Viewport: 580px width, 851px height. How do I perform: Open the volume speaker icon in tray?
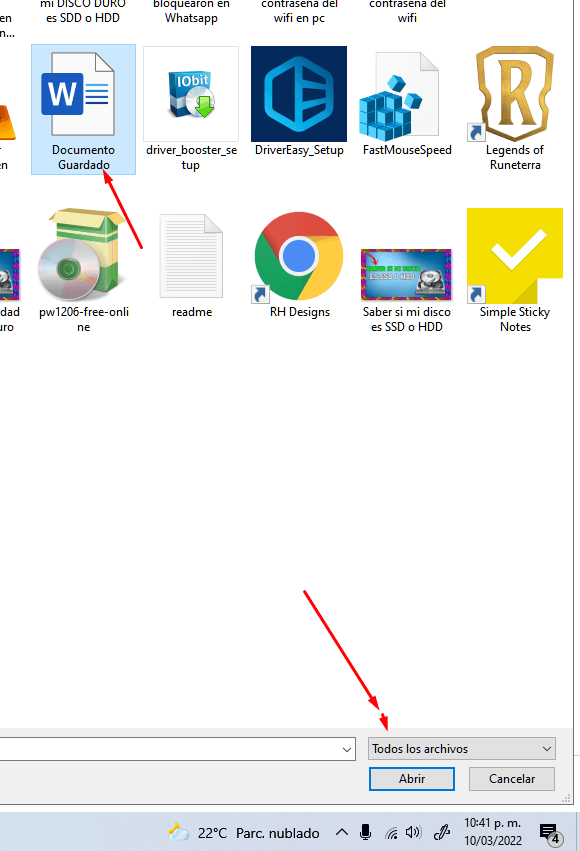(413, 832)
